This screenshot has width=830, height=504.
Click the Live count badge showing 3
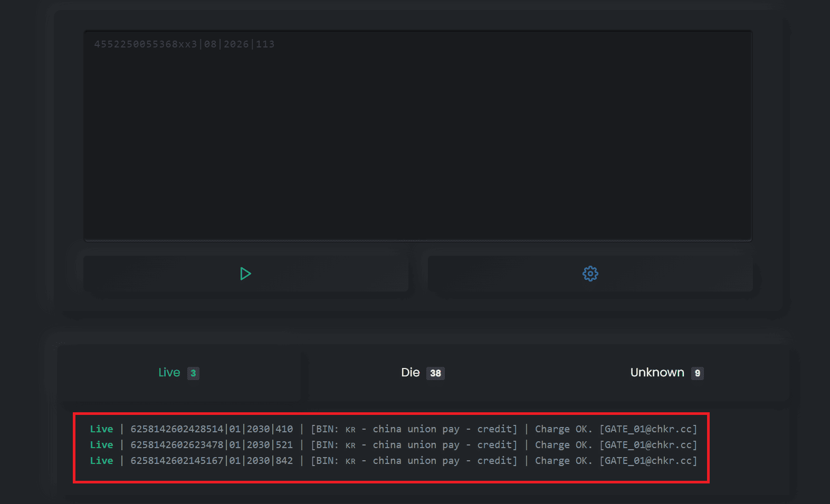tap(193, 373)
